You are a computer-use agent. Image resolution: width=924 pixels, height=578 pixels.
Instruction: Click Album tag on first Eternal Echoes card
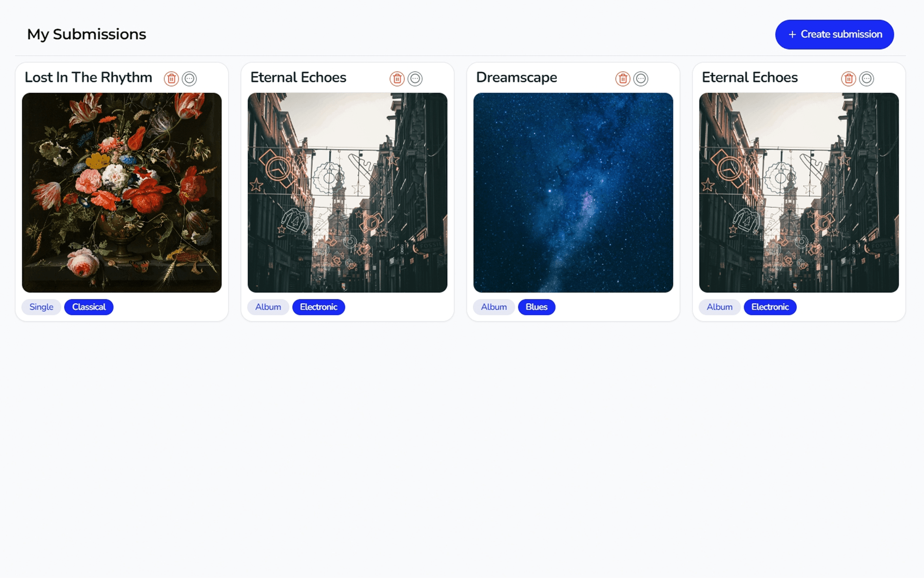[x=268, y=307]
